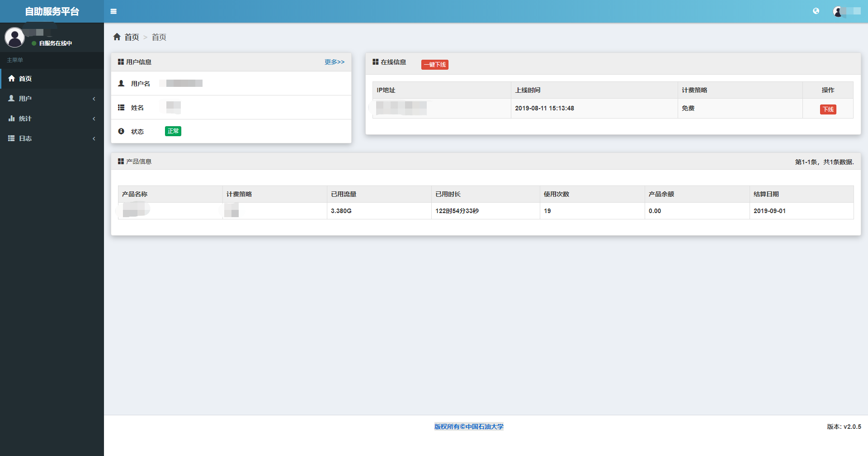Click the grid icon beside 产品信息
This screenshot has height=456, width=868.
point(121,161)
